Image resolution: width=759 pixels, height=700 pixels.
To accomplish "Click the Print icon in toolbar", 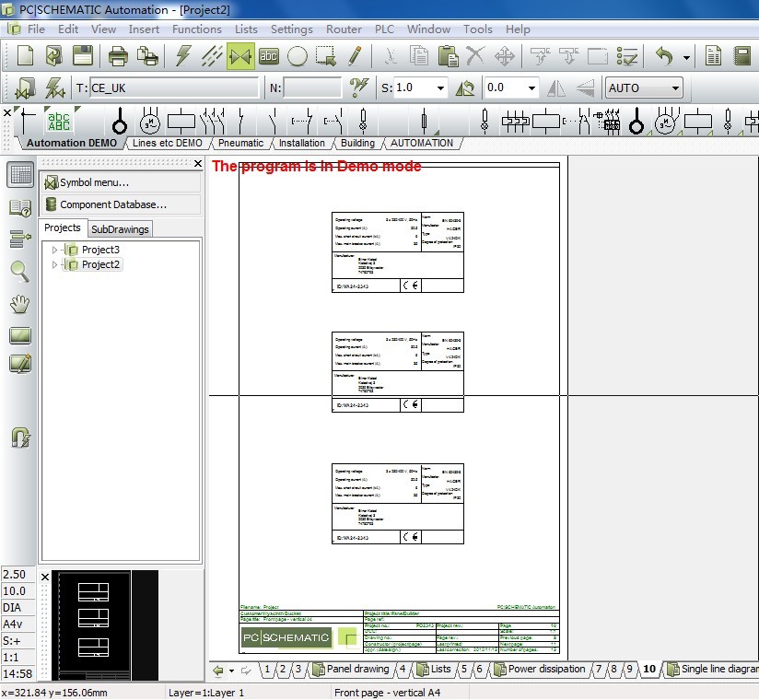I will pyautogui.click(x=119, y=56).
